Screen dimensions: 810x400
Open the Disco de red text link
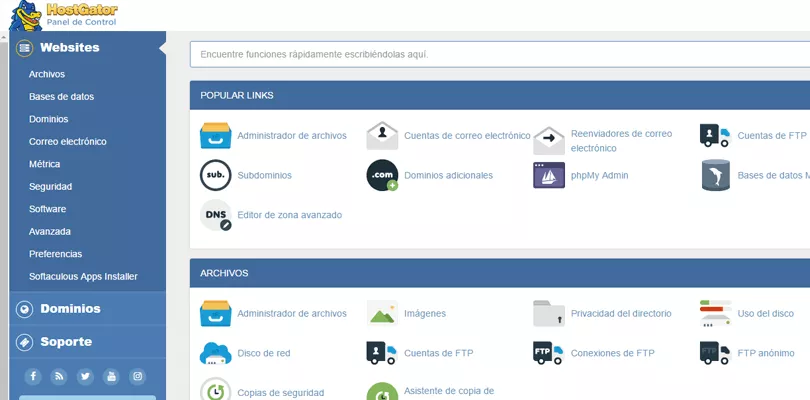(x=264, y=353)
